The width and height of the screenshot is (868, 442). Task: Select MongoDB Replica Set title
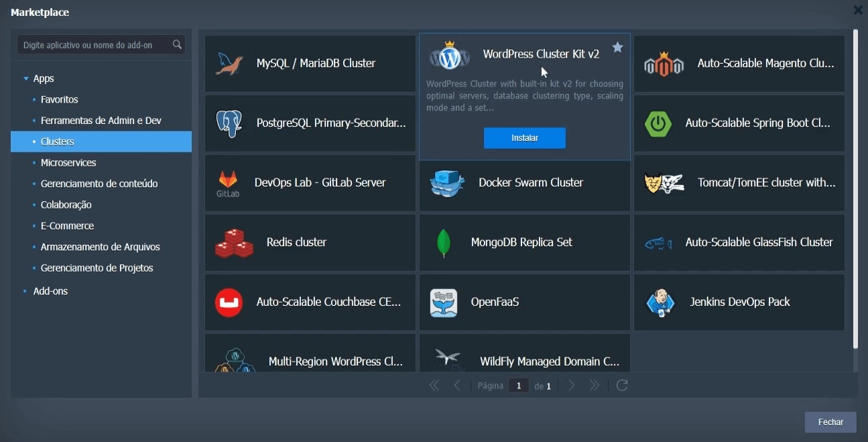click(521, 242)
